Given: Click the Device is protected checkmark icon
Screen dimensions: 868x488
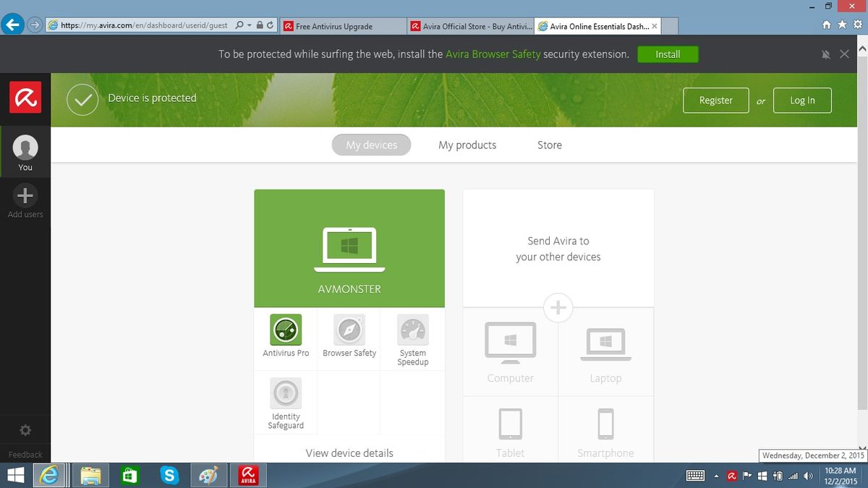Looking at the screenshot, I should tap(82, 100).
